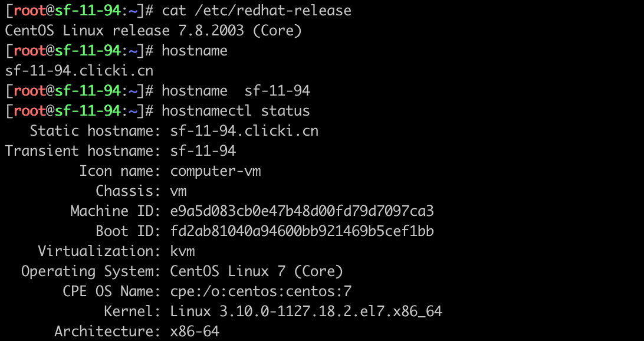Viewport: 644px width, 341px height.
Task: Click the 'Operating System:' label
Action: click(91, 271)
